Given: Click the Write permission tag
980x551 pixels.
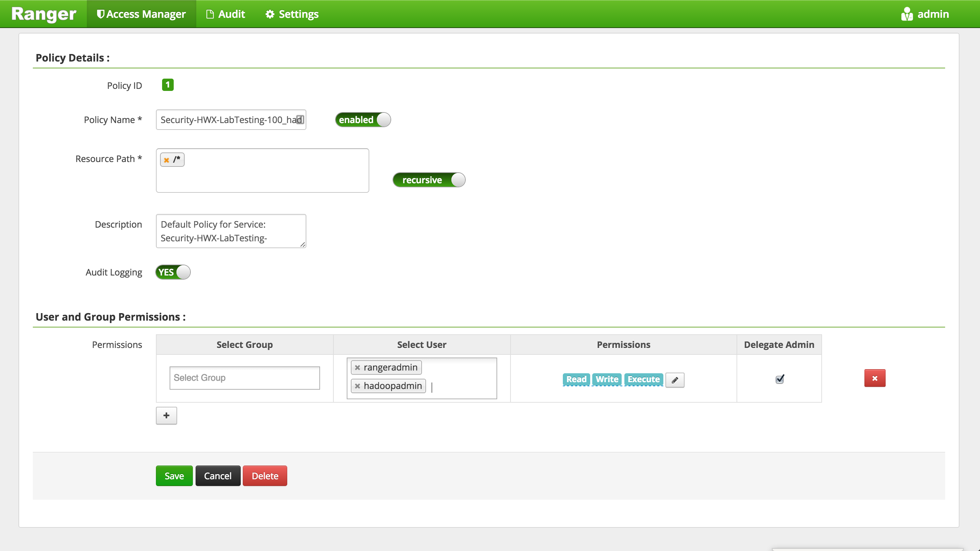Looking at the screenshot, I should click(607, 379).
